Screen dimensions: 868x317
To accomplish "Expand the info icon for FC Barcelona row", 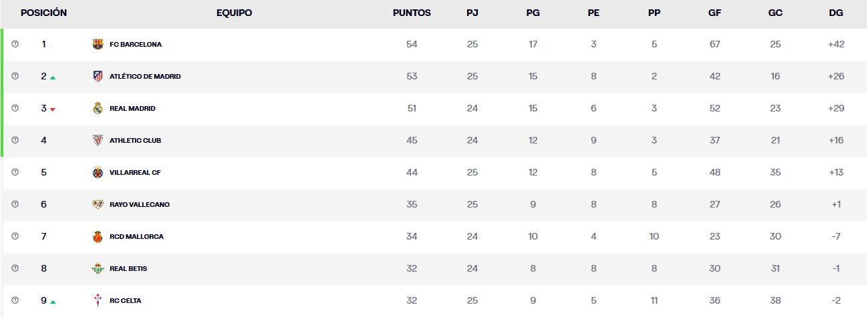I will (15, 44).
